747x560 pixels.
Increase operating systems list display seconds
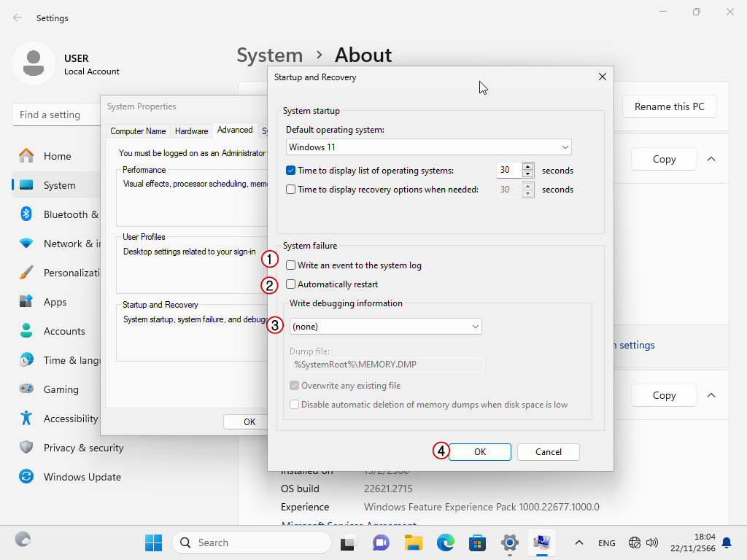click(x=528, y=167)
